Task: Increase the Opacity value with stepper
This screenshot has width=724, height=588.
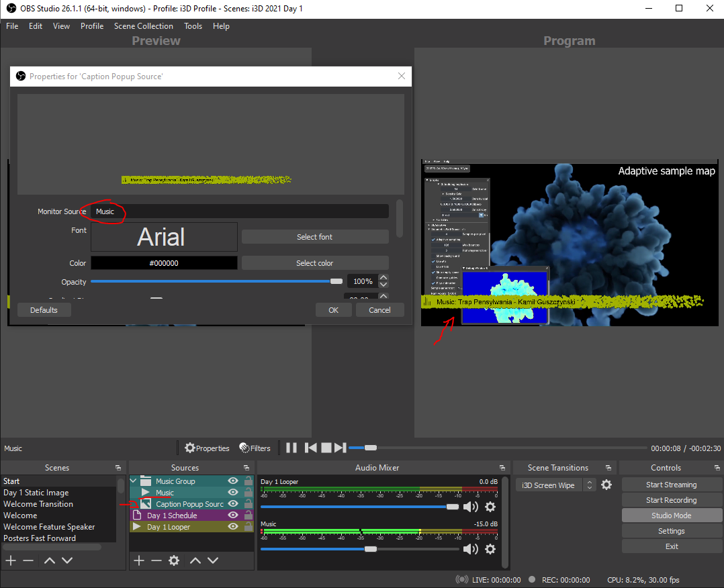Action: (x=383, y=278)
